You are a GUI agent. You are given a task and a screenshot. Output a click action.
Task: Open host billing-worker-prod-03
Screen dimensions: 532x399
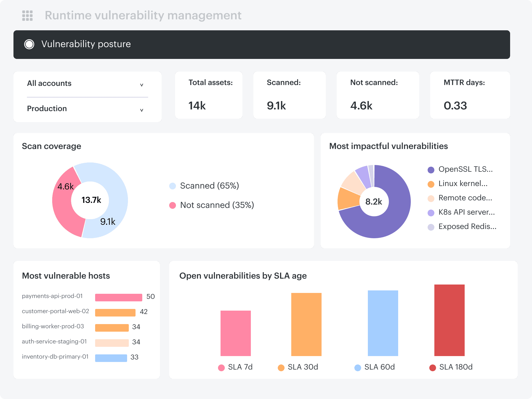[x=53, y=326]
